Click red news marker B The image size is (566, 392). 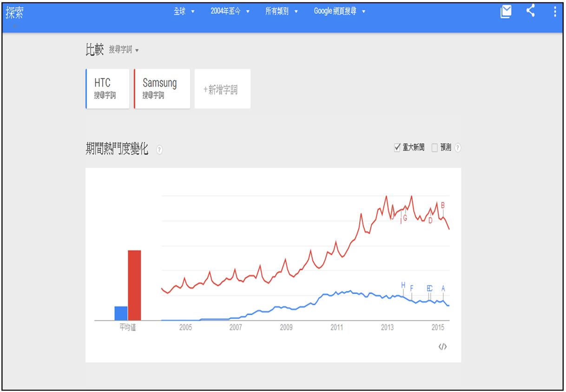(x=443, y=205)
